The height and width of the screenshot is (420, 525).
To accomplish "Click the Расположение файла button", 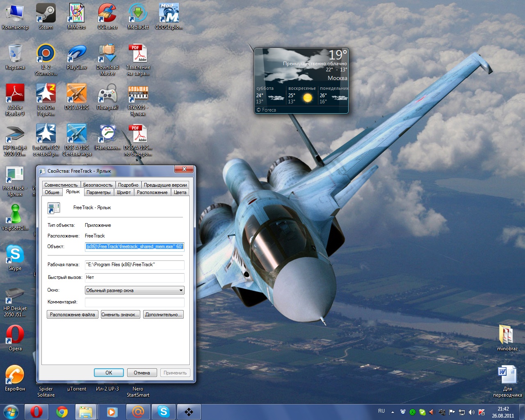I will click(73, 315).
